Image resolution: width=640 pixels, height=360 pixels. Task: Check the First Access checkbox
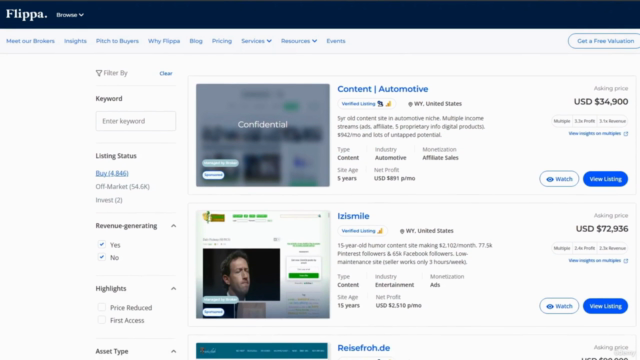(102, 320)
